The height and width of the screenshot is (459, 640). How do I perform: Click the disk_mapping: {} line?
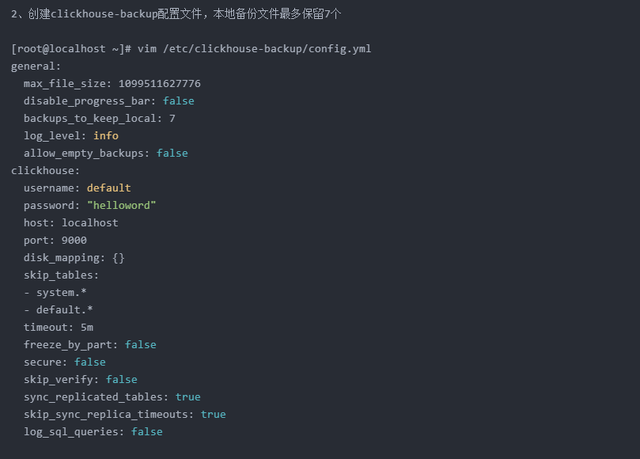pos(74,257)
